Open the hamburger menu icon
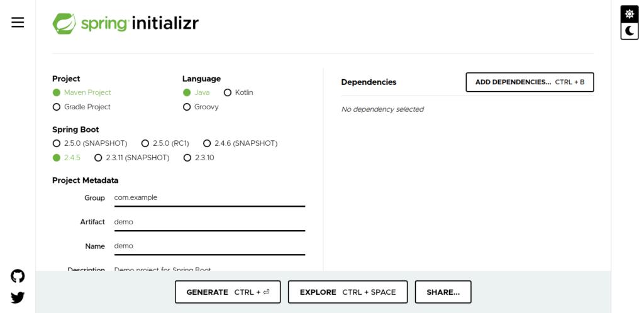Viewport: 644px width, 313px height. pyautogui.click(x=18, y=23)
